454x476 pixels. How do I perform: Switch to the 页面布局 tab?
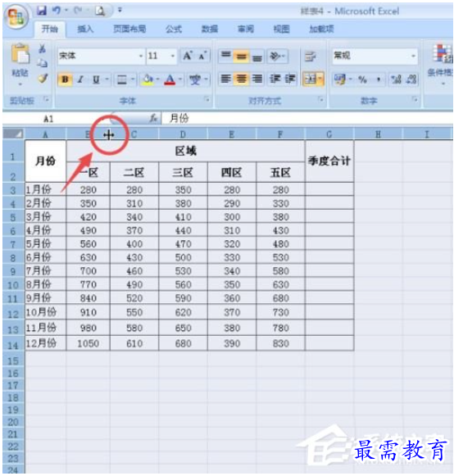tap(129, 29)
